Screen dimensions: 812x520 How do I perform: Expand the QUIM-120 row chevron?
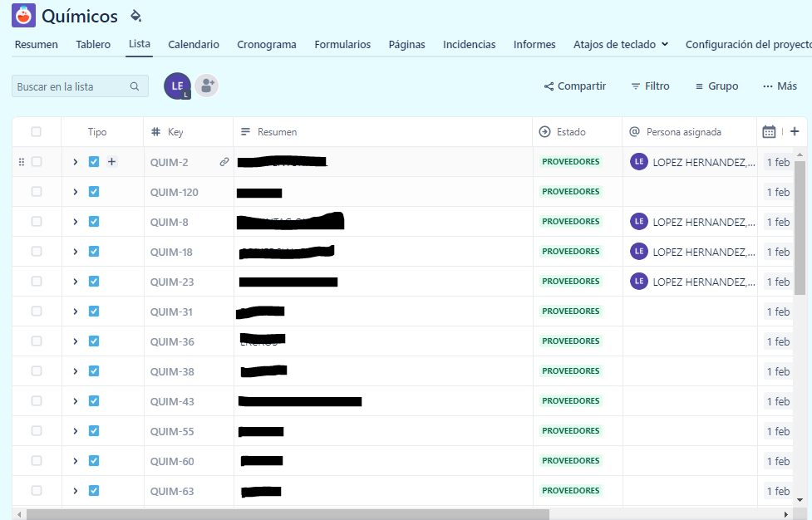(75, 192)
